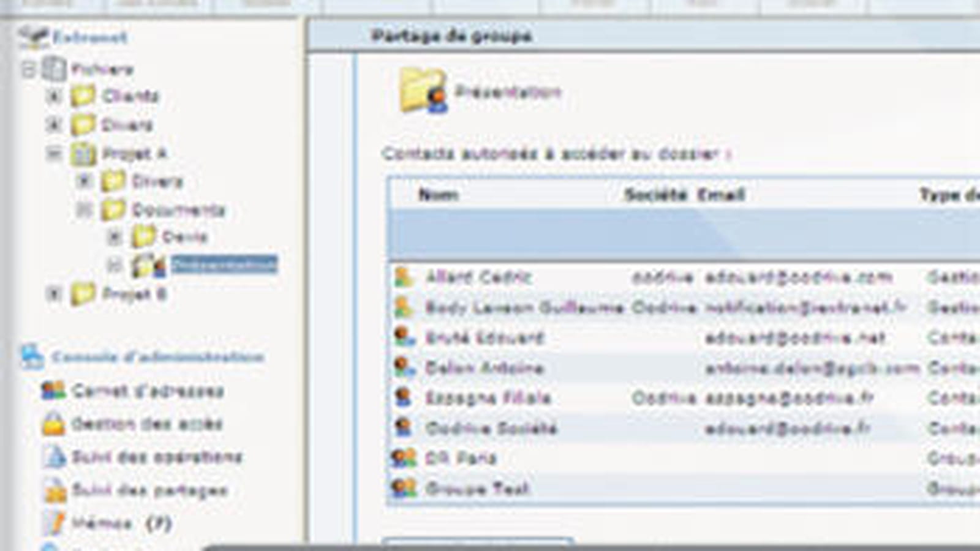Collapse the Projet A folder
Screen dimensions: 980x551
pyautogui.click(x=54, y=154)
